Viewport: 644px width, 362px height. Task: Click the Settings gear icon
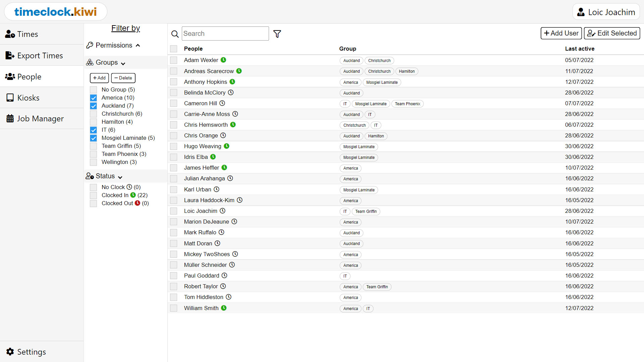[x=10, y=352]
